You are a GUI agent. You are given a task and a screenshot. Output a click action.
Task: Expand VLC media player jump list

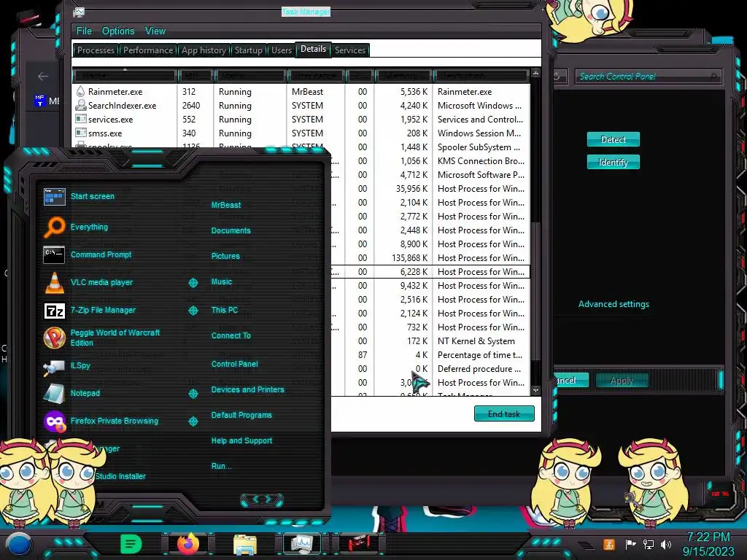(x=193, y=283)
